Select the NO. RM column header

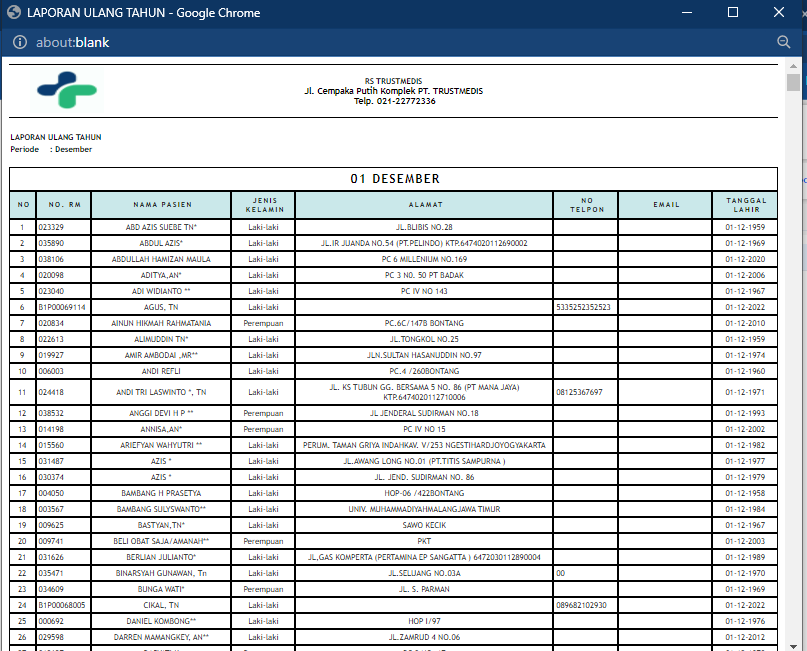coord(64,205)
